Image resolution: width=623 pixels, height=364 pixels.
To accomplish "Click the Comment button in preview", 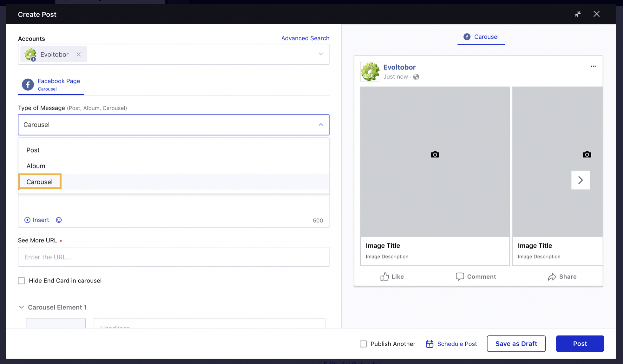I will point(476,276).
